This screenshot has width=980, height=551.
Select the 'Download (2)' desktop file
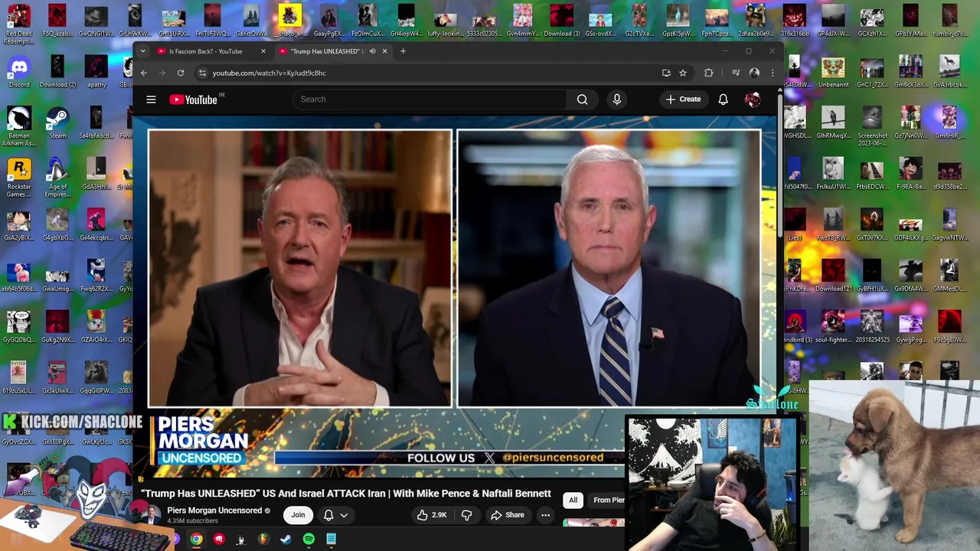click(57, 72)
